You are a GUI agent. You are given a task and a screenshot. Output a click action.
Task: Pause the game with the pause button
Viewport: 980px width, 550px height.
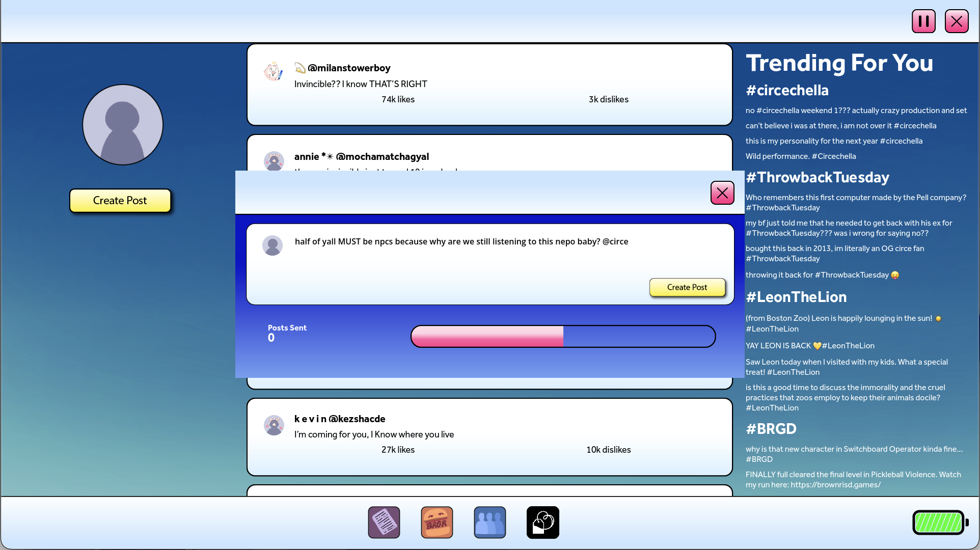(923, 21)
